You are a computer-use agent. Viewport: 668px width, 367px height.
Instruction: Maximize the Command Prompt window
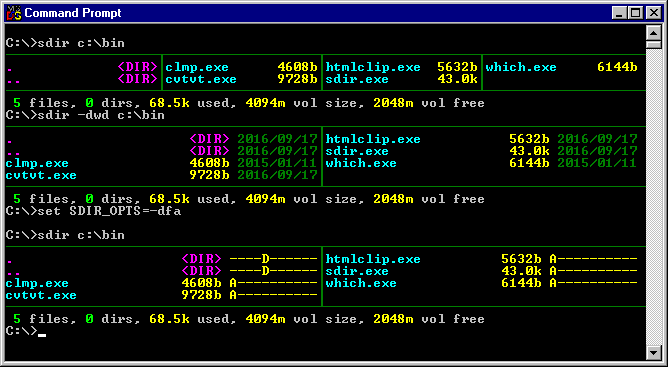[x=635, y=13]
